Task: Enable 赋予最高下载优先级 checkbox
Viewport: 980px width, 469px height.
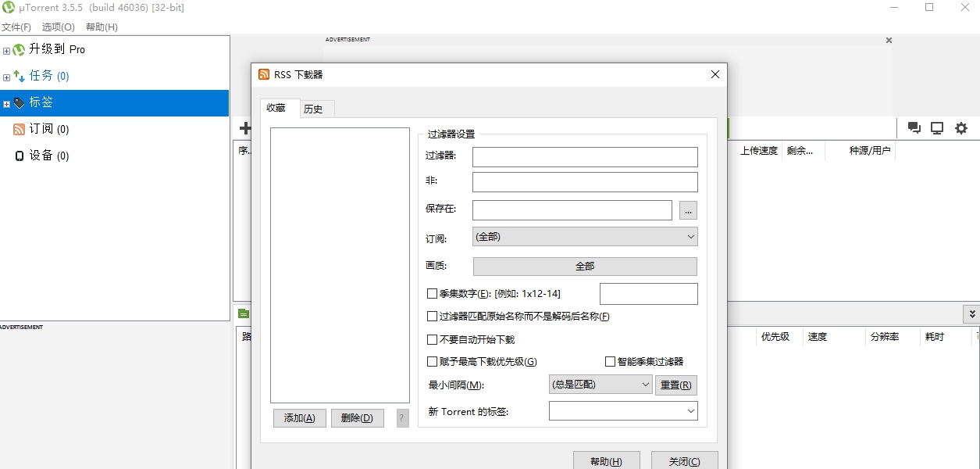Action: tap(432, 361)
